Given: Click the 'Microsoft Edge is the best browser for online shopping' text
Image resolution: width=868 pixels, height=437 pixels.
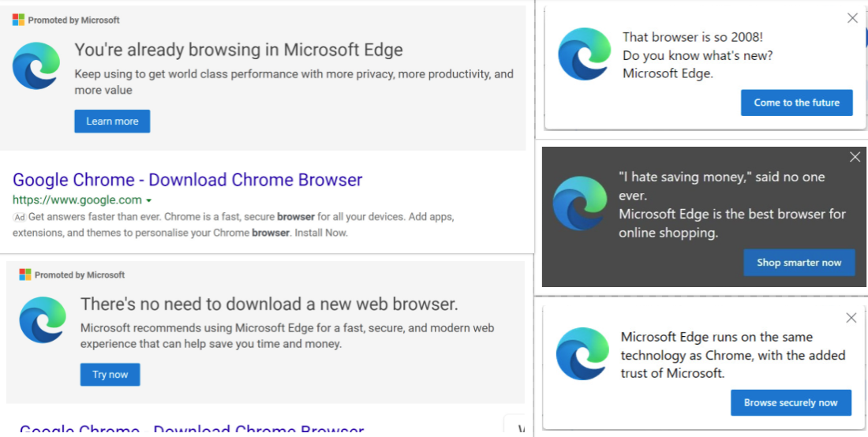Looking at the screenshot, I should 732,223.
